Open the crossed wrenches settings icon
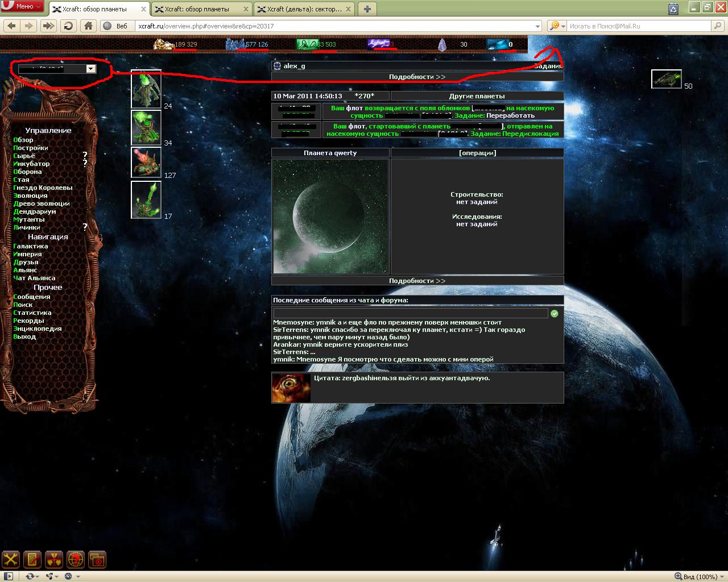 [x=11, y=559]
